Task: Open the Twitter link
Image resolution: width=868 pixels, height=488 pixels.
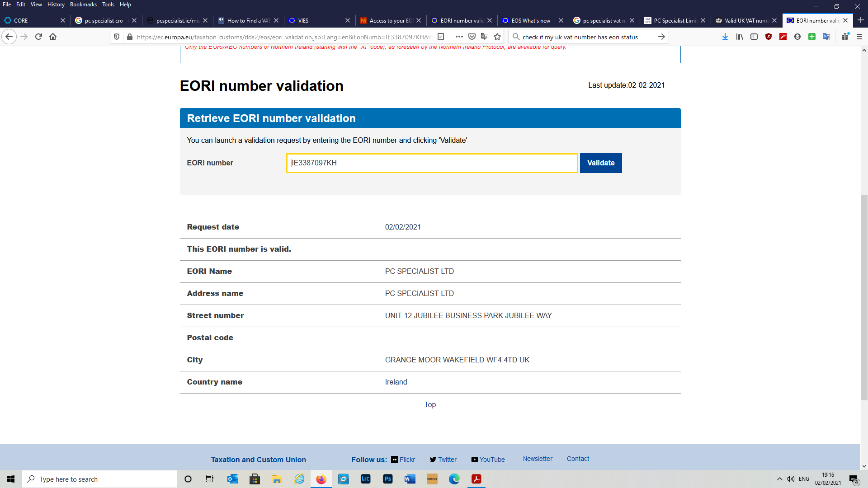Action: coord(443,460)
